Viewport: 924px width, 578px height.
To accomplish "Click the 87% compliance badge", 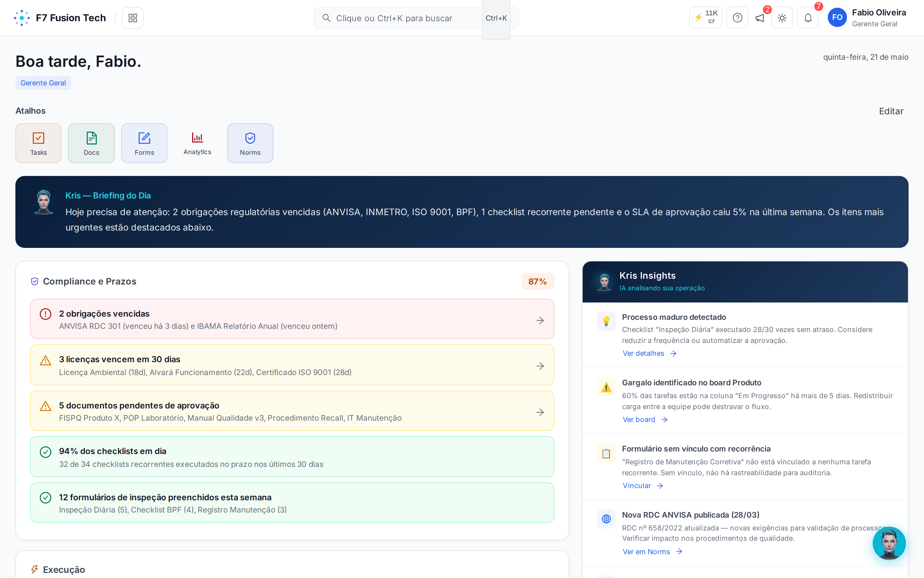I will point(538,281).
